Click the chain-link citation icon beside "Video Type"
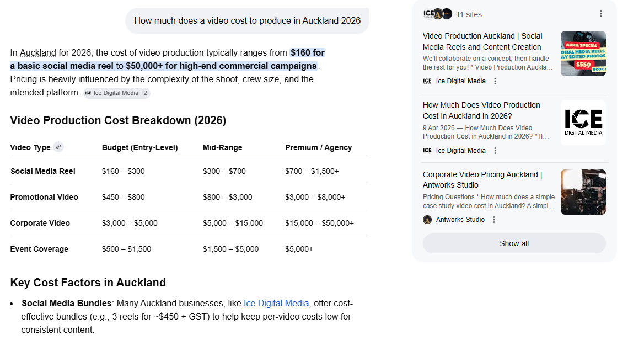 60,147
